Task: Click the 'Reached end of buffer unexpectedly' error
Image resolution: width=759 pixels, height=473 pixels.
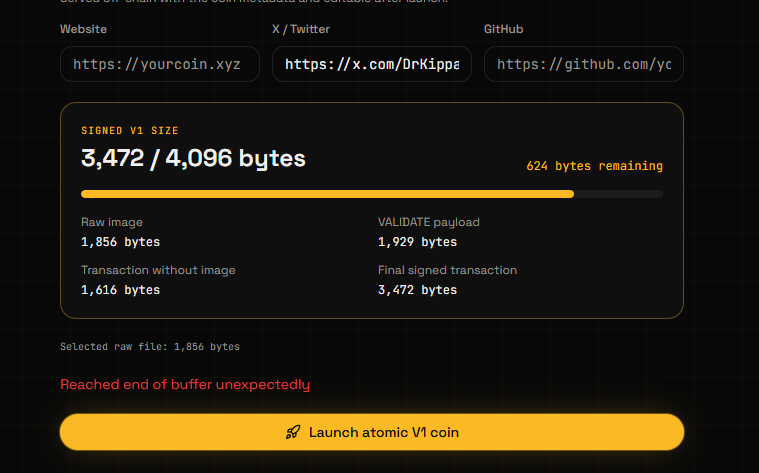Action: coord(185,384)
